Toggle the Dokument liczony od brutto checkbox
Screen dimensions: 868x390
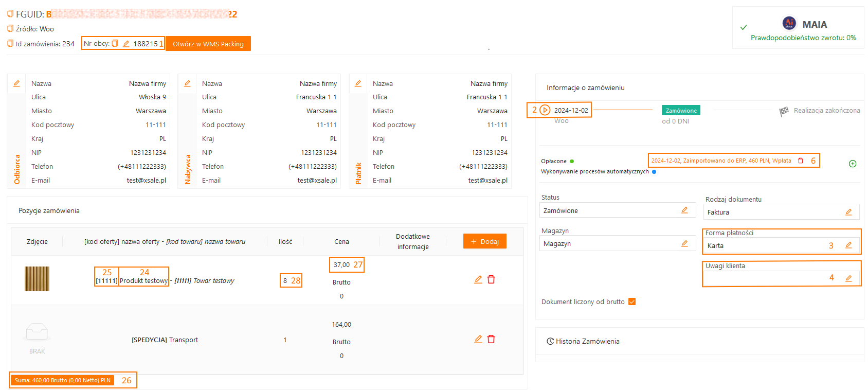[632, 302]
